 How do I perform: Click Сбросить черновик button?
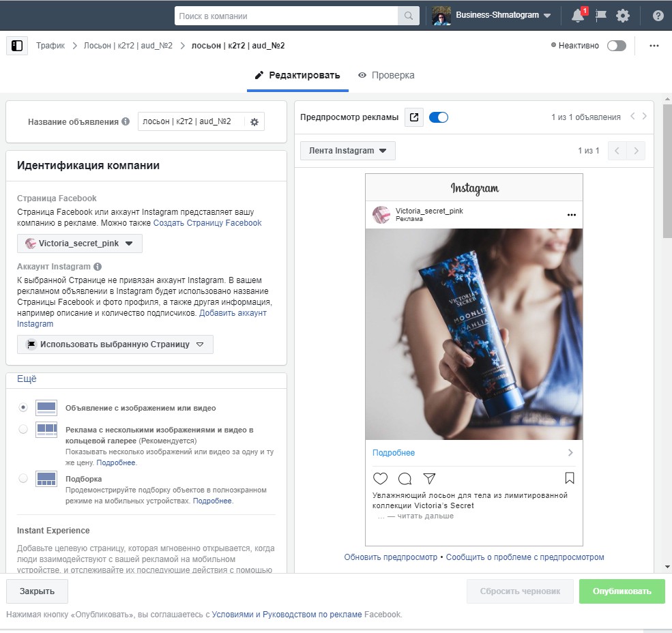tap(520, 591)
